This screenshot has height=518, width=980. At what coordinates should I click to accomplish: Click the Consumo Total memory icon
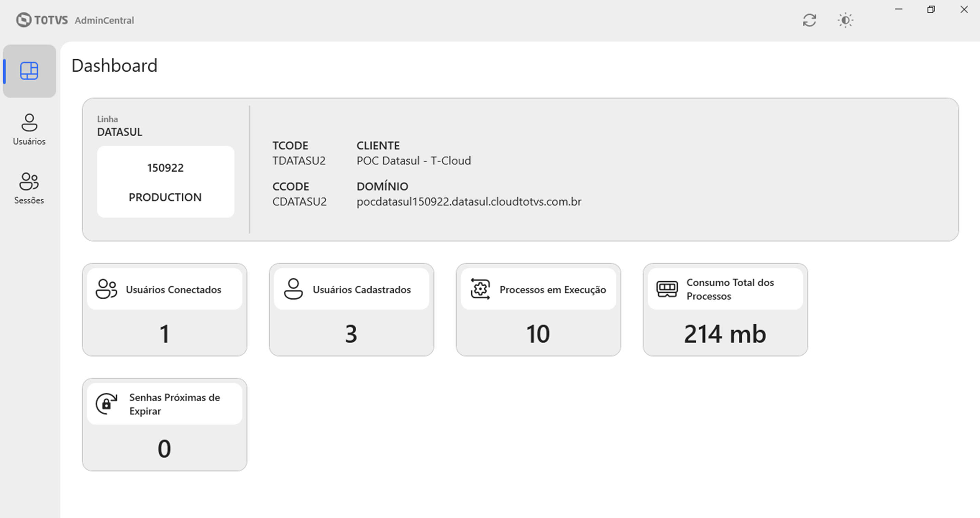667,289
